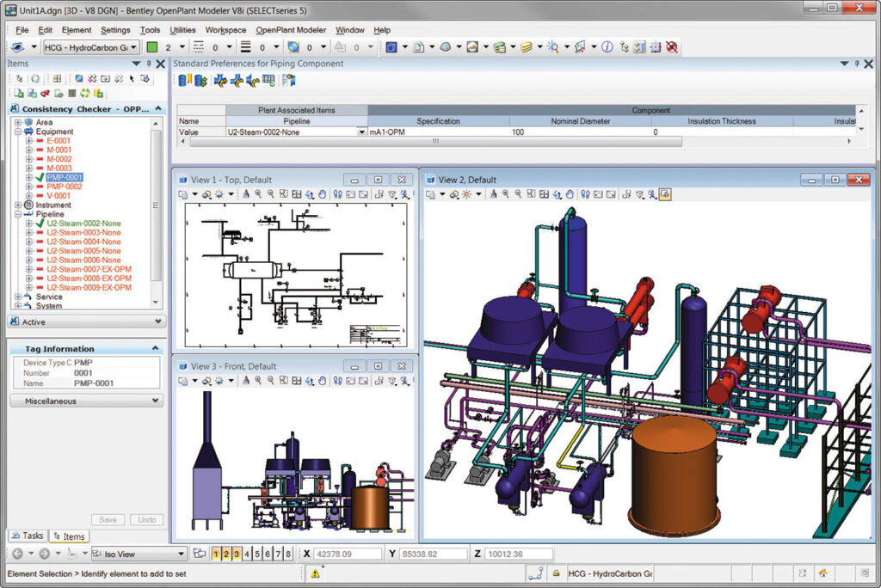Viewport: 881px width, 588px height.
Task: Toggle view number 7 button
Action: pyautogui.click(x=278, y=554)
